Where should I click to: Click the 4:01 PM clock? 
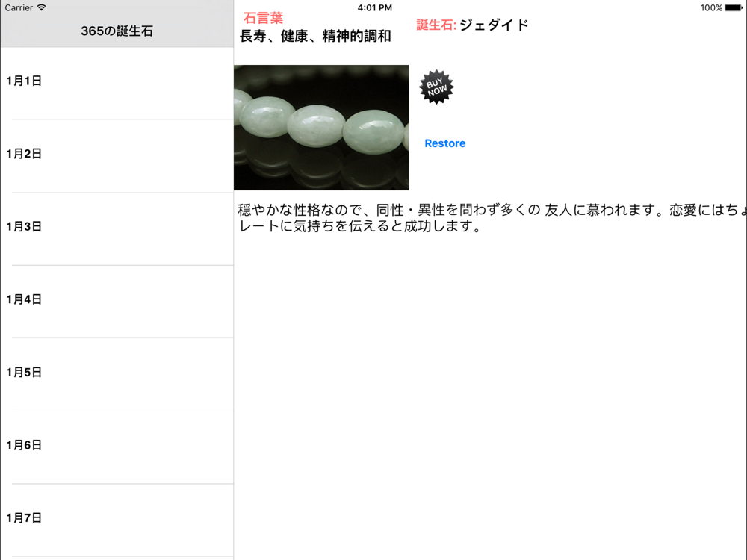click(x=375, y=7)
